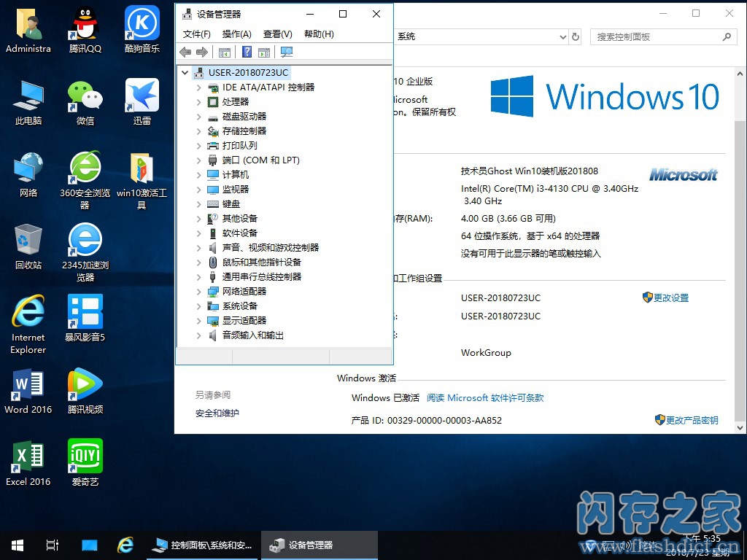Click the Internet Explorer taskbar icon
The height and width of the screenshot is (560, 747).
click(125, 545)
